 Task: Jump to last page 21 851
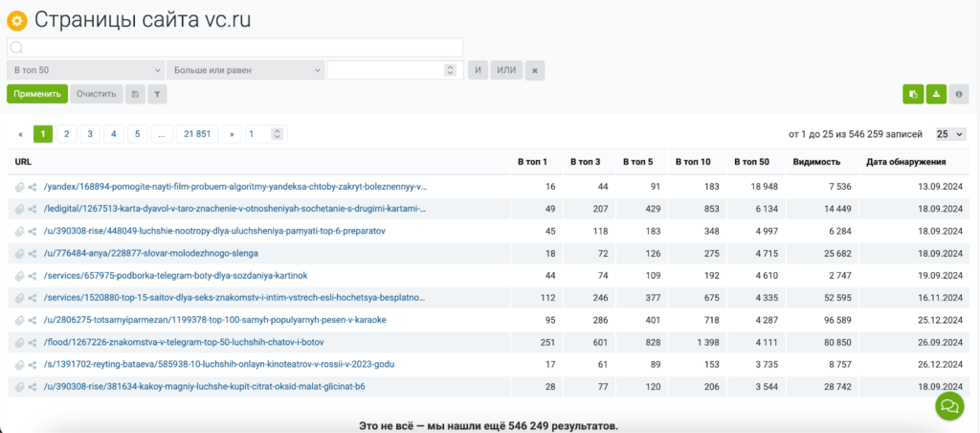[196, 134]
